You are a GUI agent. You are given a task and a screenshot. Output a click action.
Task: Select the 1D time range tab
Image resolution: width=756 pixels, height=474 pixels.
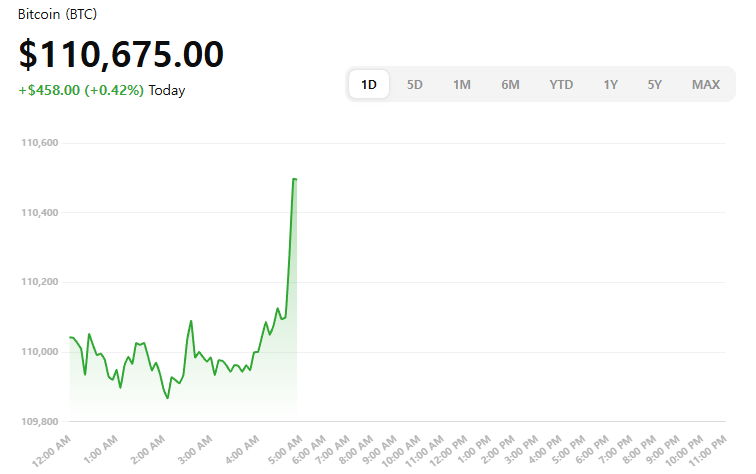[369, 85]
